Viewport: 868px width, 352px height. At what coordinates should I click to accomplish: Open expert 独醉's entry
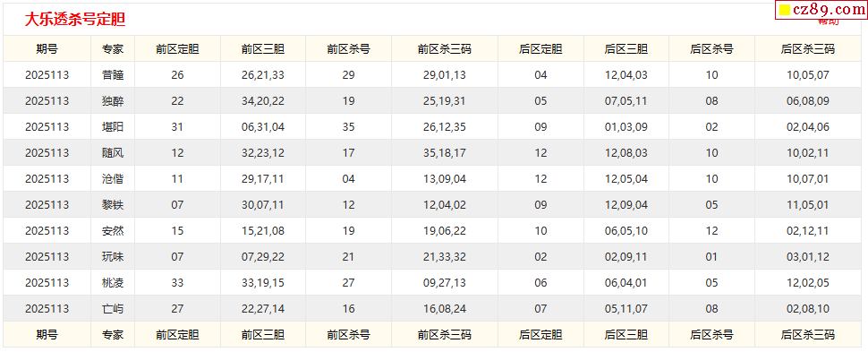click(113, 101)
